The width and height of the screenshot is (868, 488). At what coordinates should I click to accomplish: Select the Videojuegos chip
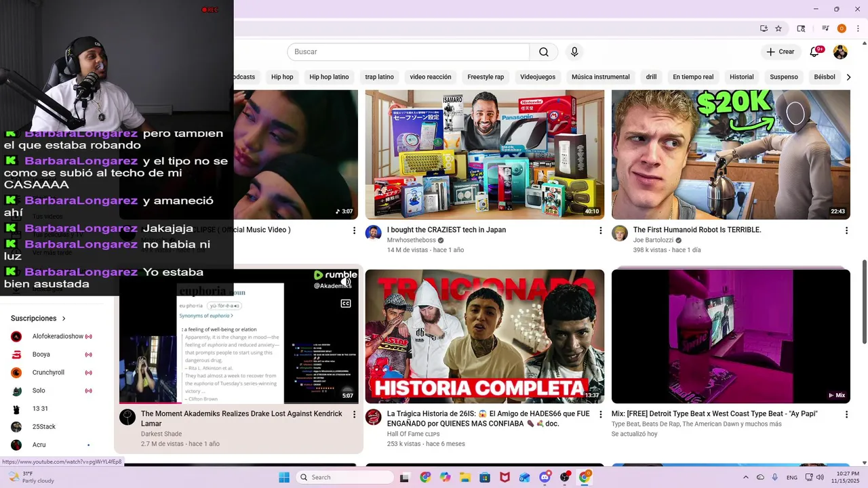[x=538, y=77]
